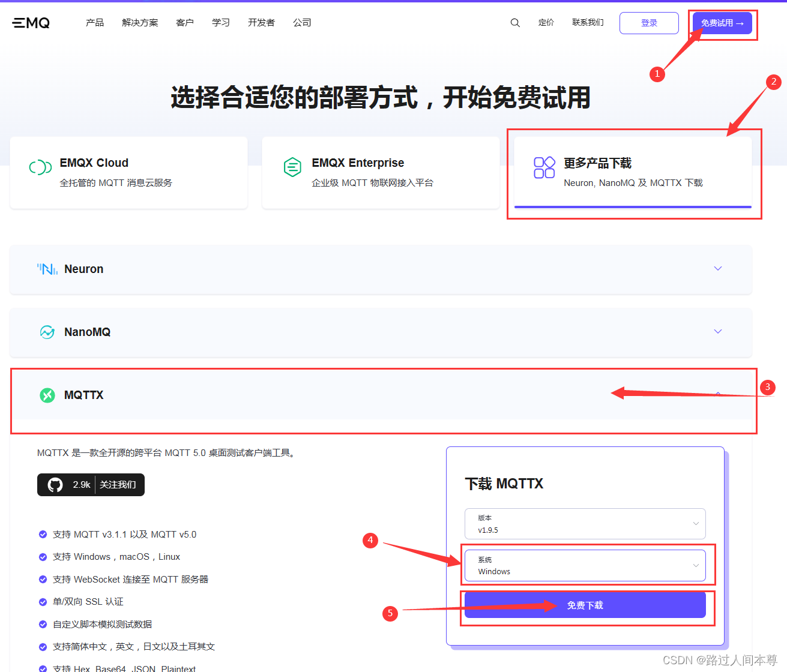
Task: Click the Neuron heading text
Action: tap(84, 269)
